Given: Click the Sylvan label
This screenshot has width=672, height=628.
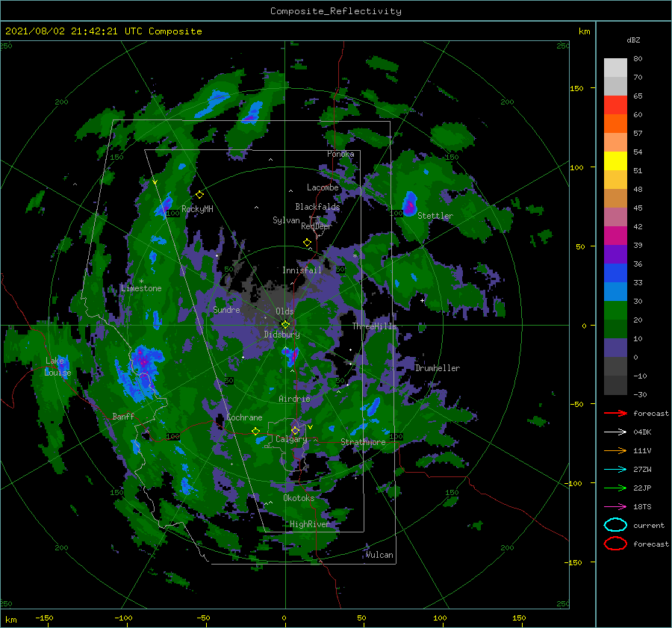Looking at the screenshot, I should (x=286, y=220).
